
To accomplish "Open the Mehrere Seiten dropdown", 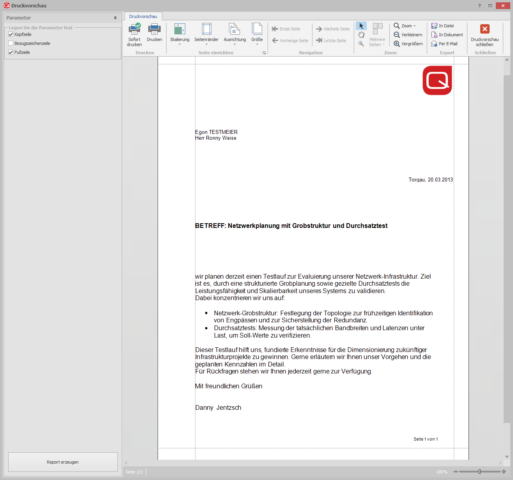I will [x=377, y=35].
